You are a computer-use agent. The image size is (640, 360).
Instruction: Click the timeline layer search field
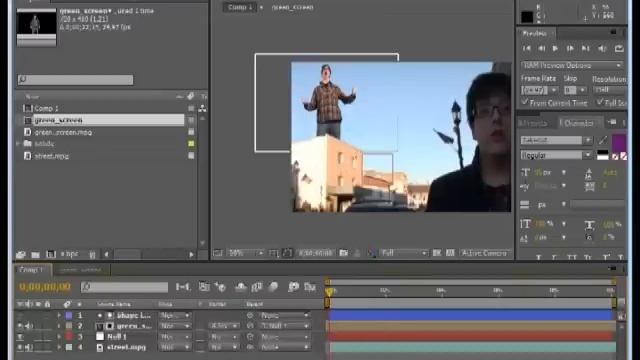coord(124,287)
